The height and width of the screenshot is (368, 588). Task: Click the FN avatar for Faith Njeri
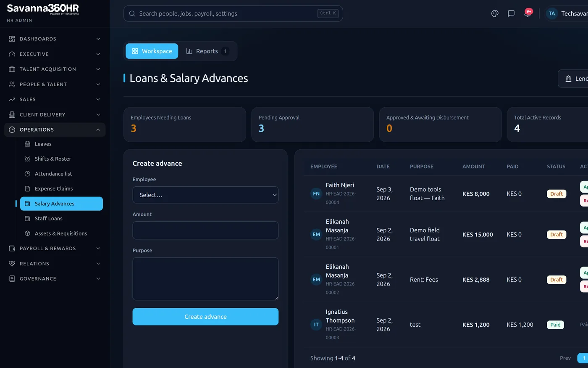point(316,193)
